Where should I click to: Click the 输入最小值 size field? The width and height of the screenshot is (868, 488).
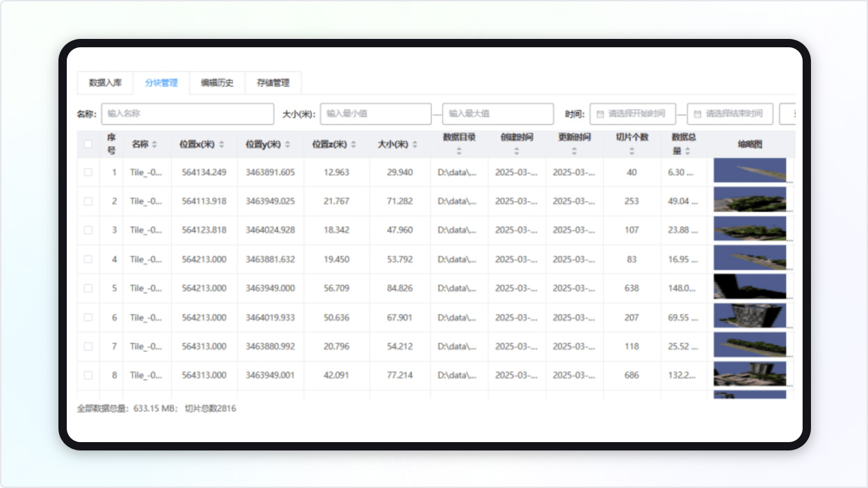pos(376,114)
